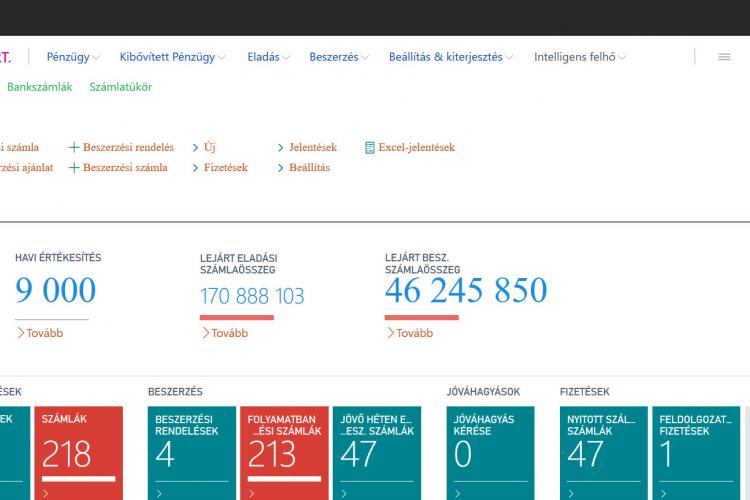Expand the Fizetések action group
Viewport: 750px width, 500px height.
click(220, 167)
